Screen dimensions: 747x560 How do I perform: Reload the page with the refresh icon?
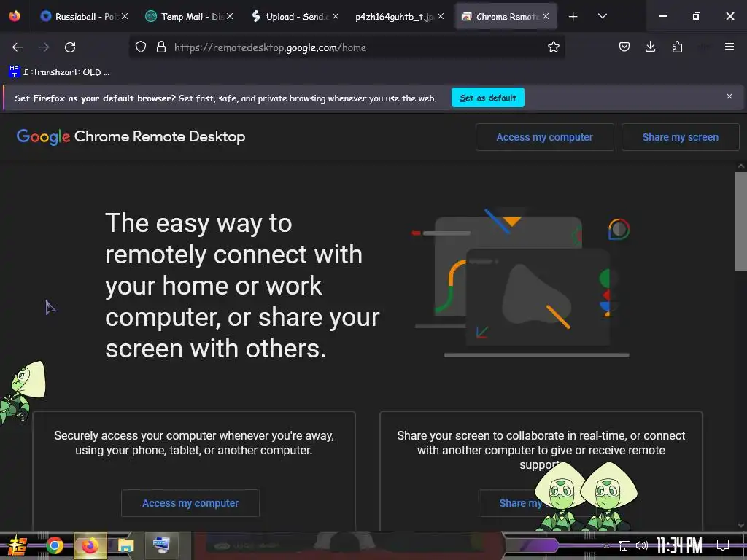pyautogui.click(x=70, y=47)
